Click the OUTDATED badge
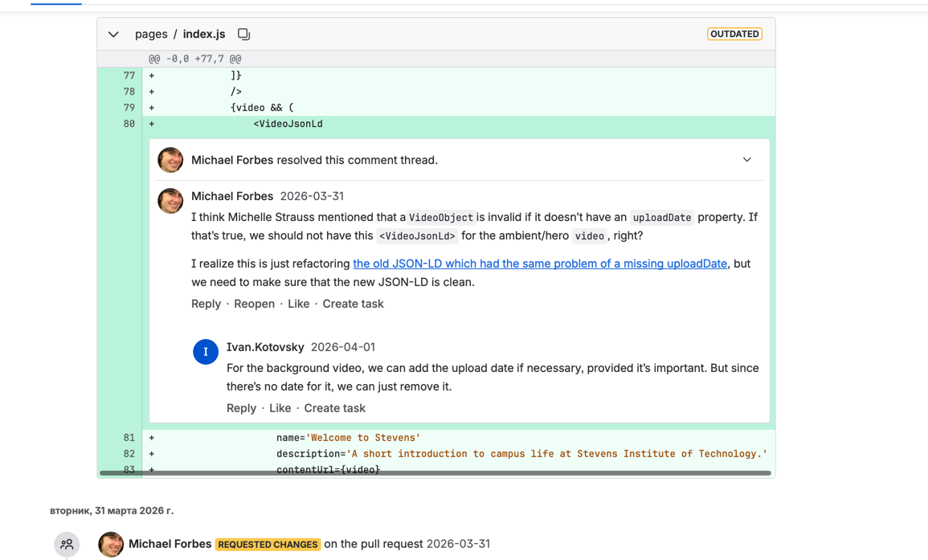The image size is (928, 560). click(x=734, y=34)
